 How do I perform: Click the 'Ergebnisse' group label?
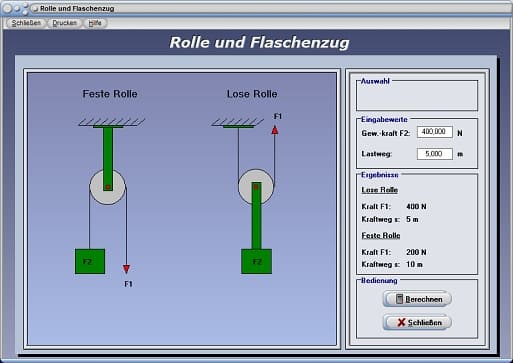tap(380, 175)
